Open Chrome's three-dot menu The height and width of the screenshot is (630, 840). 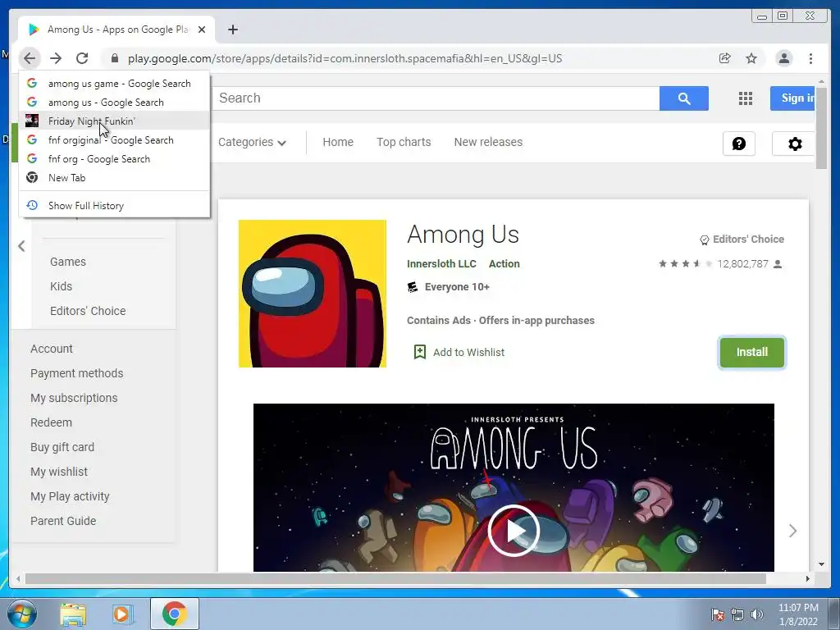coord(810,58)
